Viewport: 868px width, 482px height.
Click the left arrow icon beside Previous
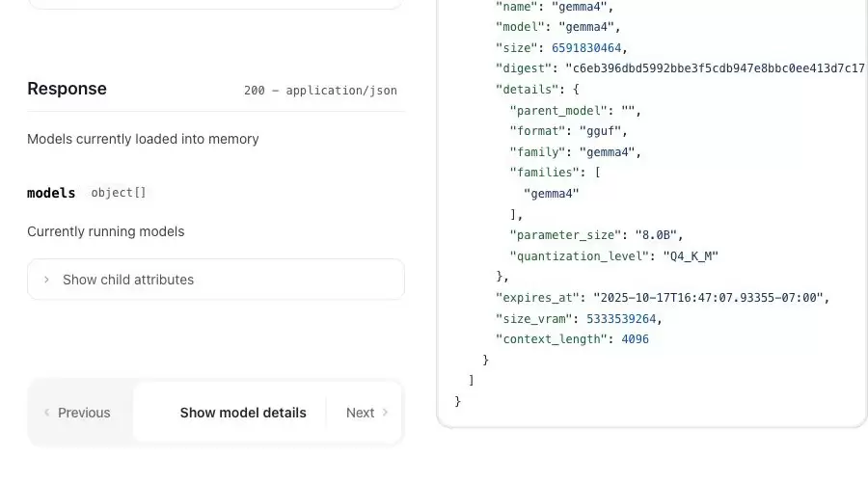46,413
